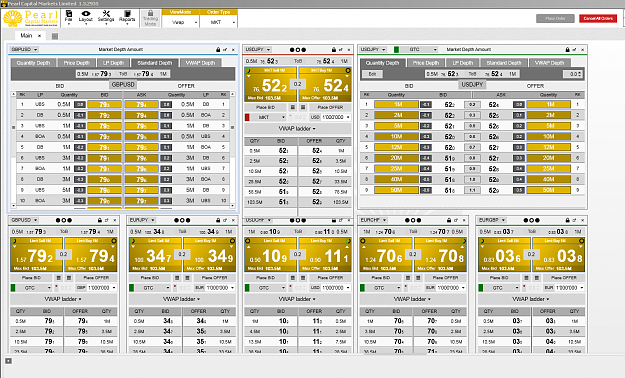
Task: Toggle the lock on GBPUSD Market Depth panel
Action: 218,49
